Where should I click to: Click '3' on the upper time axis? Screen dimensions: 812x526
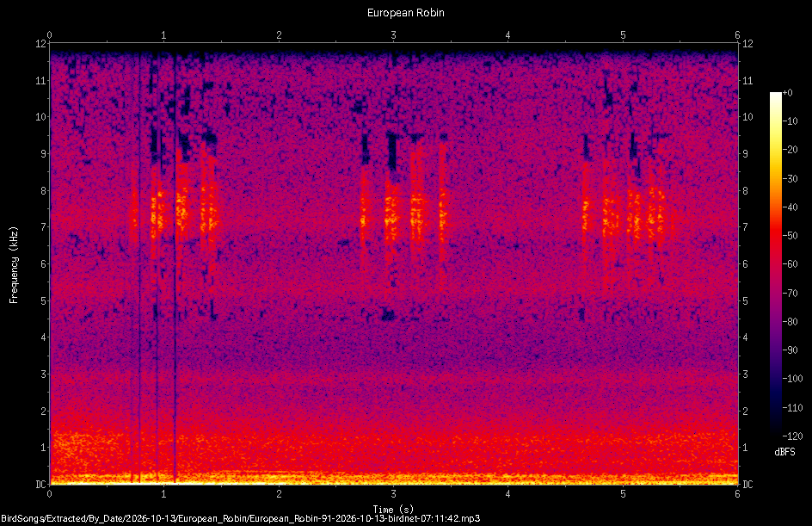pyautogui.click(x=394, y=35)
